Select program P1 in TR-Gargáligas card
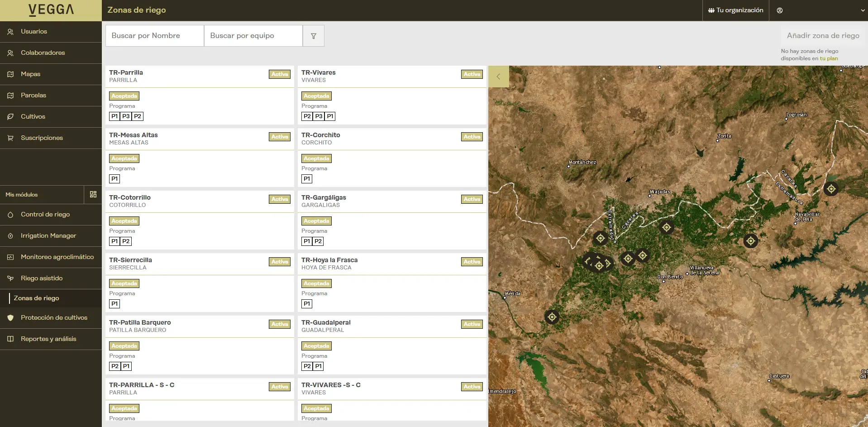This screenshot has height=427, width=868. [x=307, y=241]
